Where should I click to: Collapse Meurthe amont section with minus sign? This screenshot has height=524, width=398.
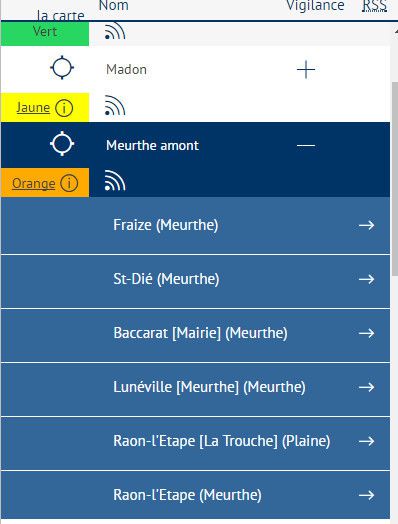tap(306, 145)
